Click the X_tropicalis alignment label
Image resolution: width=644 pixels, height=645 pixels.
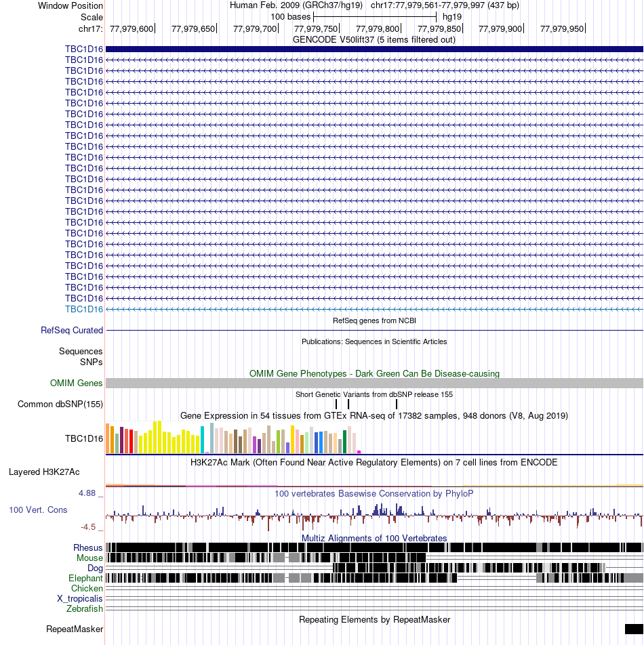[x=80, y=598]
